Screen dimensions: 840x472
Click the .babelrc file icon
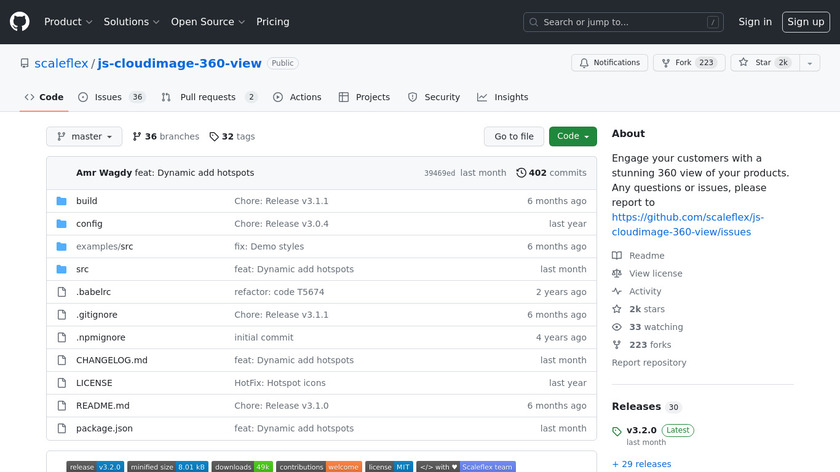[x=62, y=292]
